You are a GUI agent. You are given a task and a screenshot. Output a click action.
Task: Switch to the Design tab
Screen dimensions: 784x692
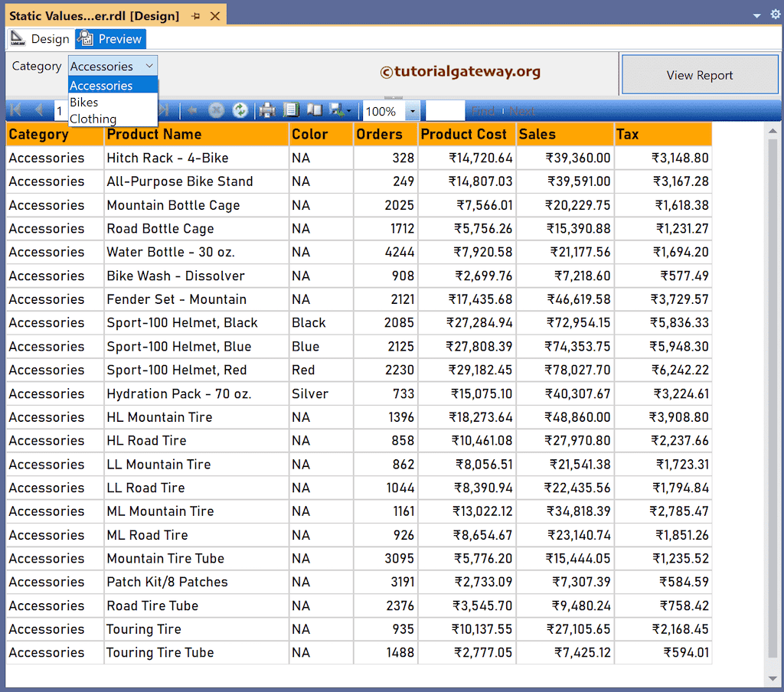point(46,38)
